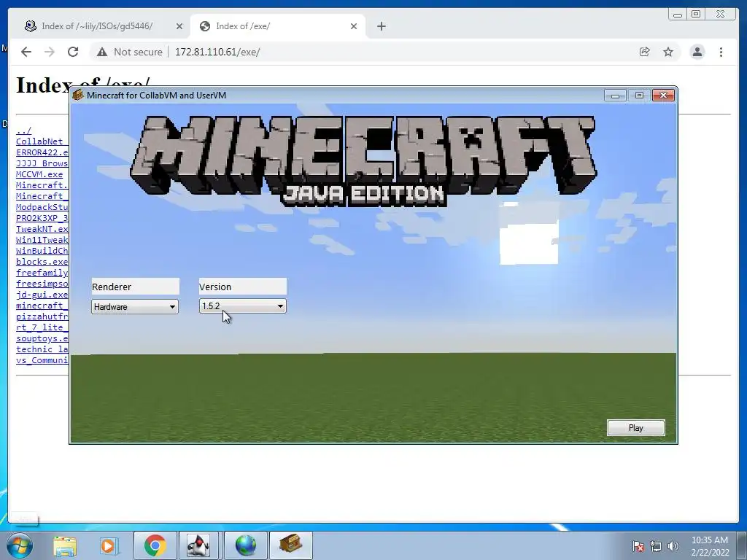Image resolution: width=747 pixels, height=560 pixels.
Task: Minimize the Minecraft launcher window
Action: [x=615, y=96]
